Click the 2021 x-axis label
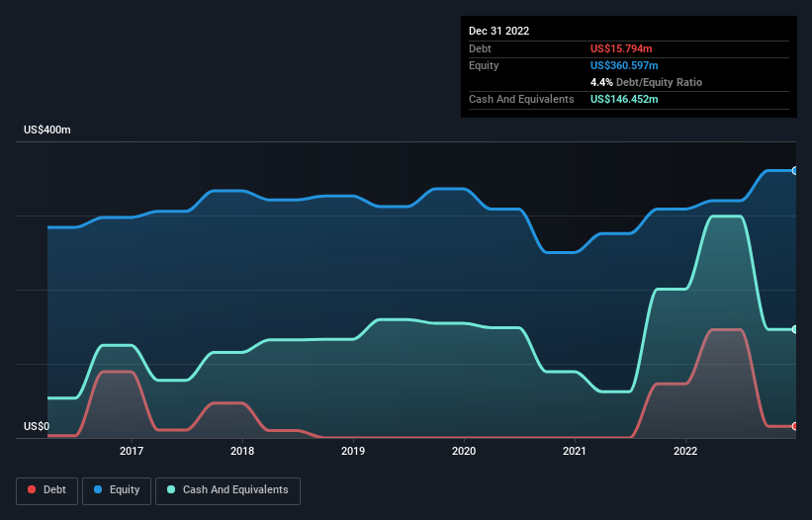 [x=575, y=451]
